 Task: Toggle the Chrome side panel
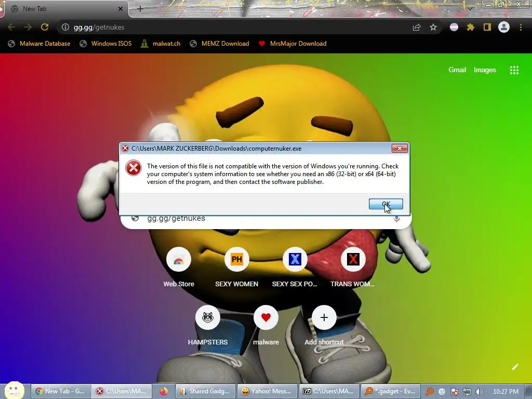[487, 27]
